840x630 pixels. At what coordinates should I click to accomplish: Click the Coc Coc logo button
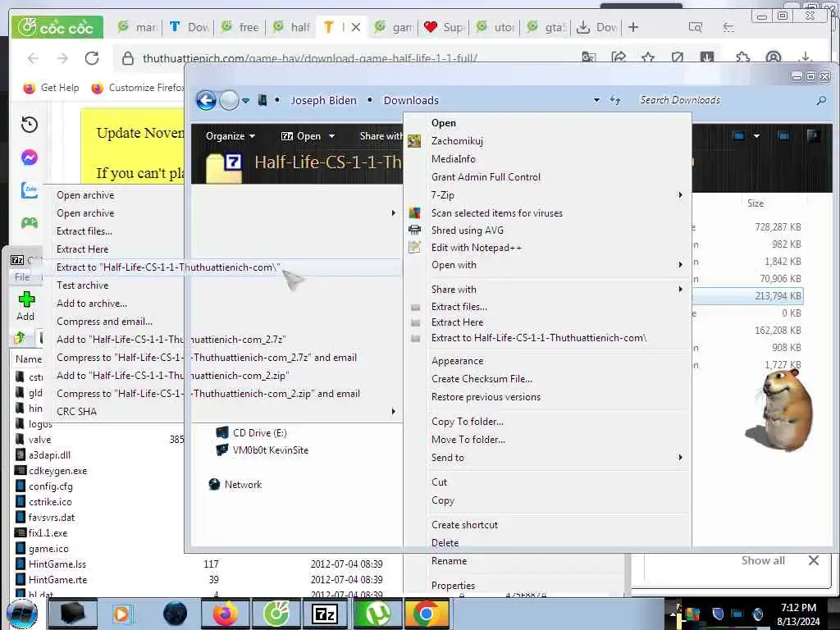pyautogui.click(x=57, y=27)
